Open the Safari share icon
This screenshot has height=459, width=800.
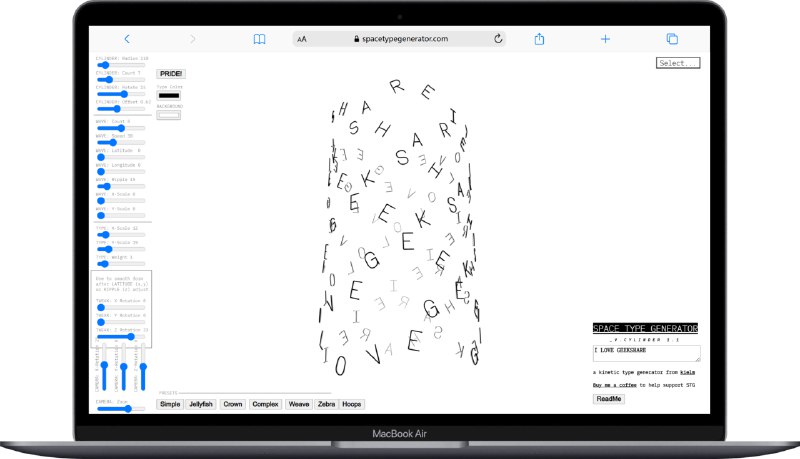coord(539,39)
